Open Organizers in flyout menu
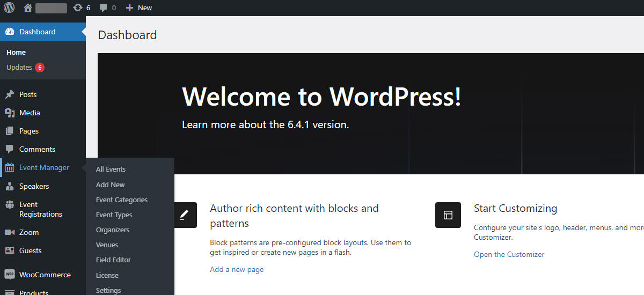Viewport: 644px width, 295px height. pos(113,230)
